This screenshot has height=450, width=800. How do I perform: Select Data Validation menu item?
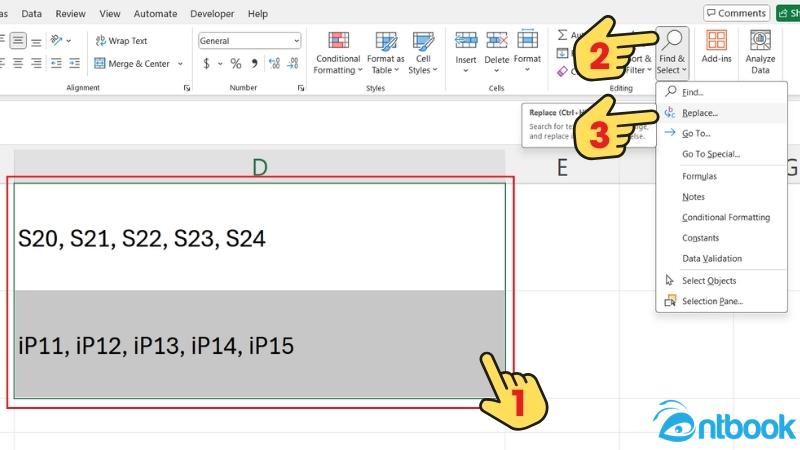tap(721, 259)
